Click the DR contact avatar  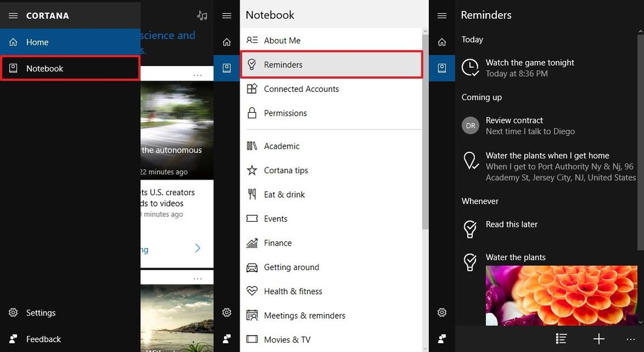[470, 125]
